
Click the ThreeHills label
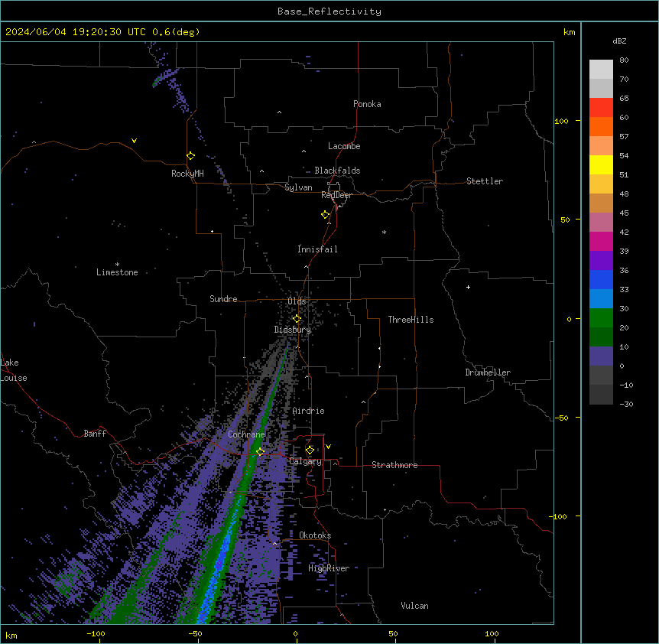[411, 320]
